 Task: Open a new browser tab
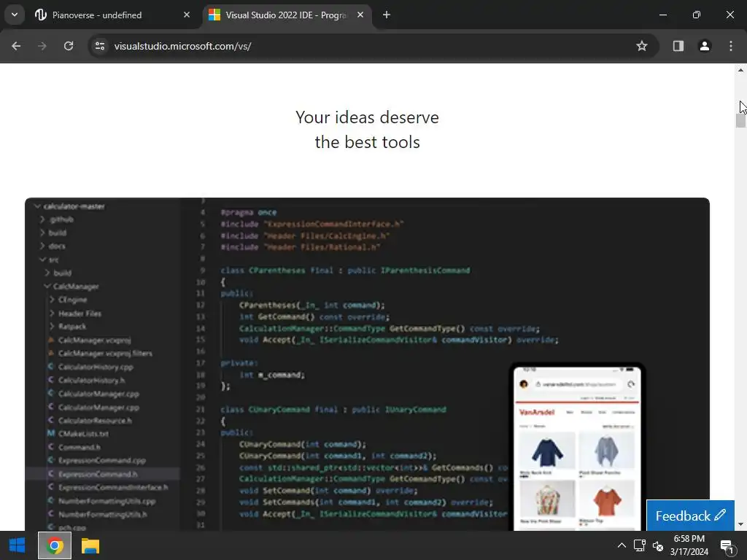pyautogui.click(x=387, y=15)
